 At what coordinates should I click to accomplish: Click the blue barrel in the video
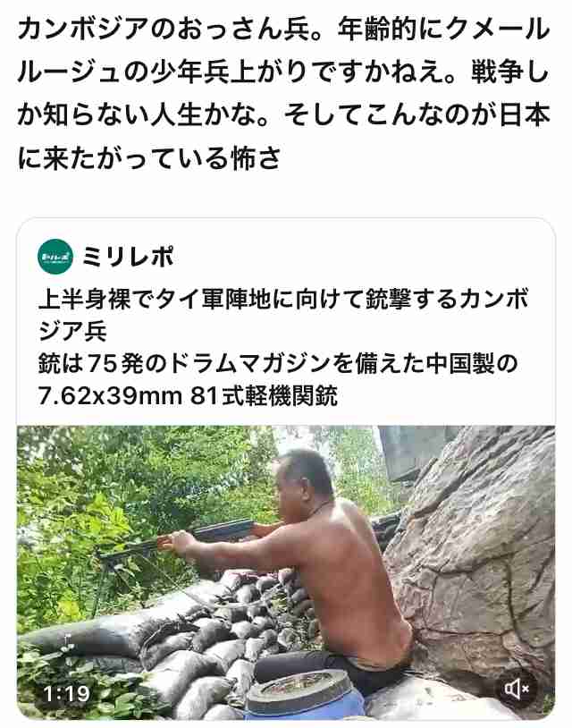point(304,697)
